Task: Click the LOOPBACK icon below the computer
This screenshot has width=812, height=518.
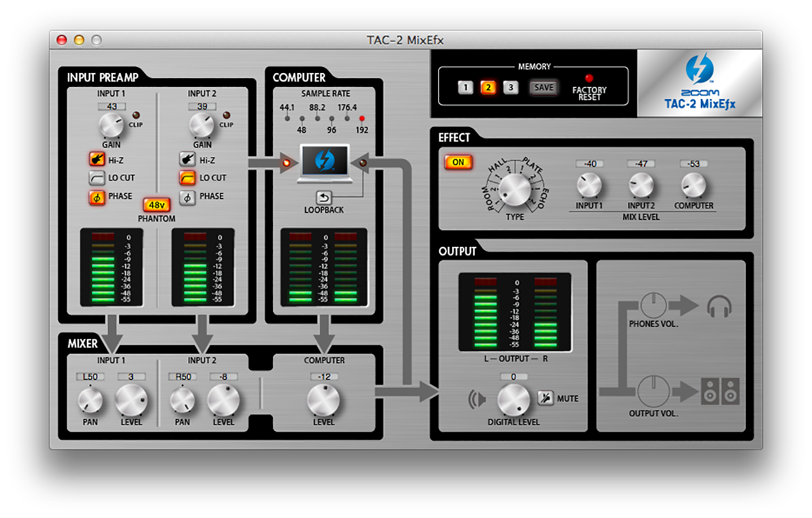Action: click(x=325, y=198)
